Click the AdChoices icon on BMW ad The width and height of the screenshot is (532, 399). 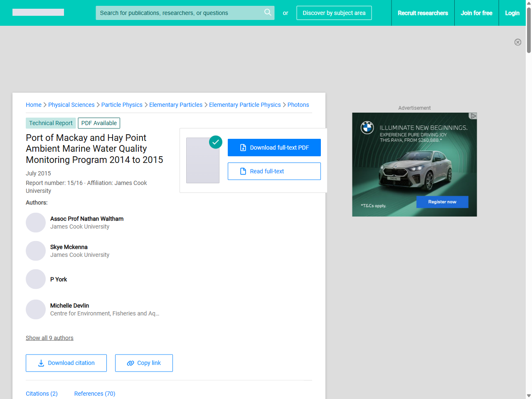tap(473, 116)
